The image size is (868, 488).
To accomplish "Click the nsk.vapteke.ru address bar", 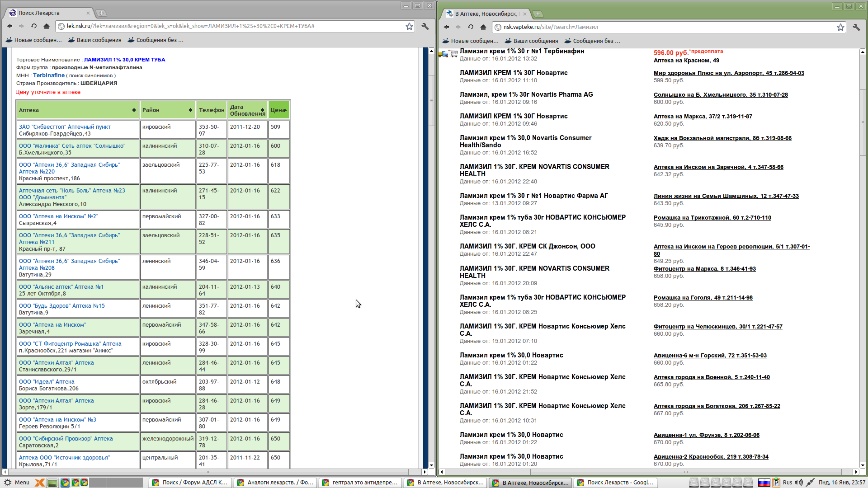I will [x=669, y=27].
